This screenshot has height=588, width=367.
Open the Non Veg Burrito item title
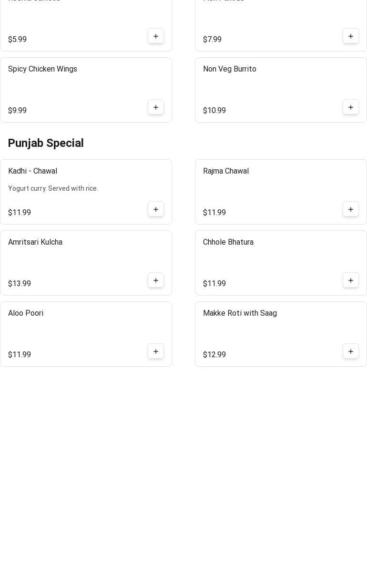coord(229,69)
